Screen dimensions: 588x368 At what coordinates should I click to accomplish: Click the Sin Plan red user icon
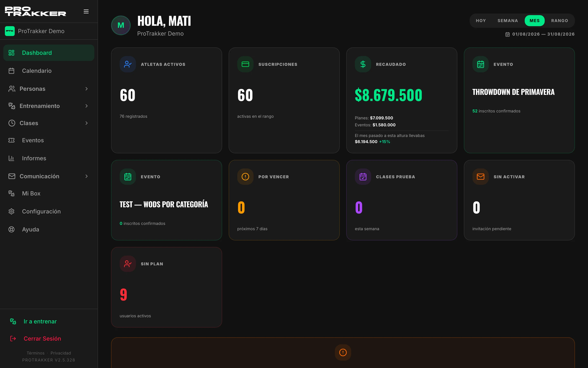pos(128,264)
